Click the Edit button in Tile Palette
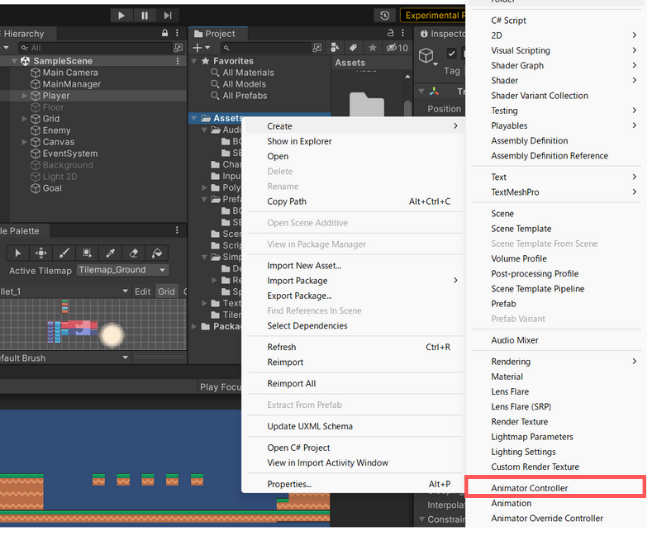Screen dimensions: 662x535 coord(142,291)
